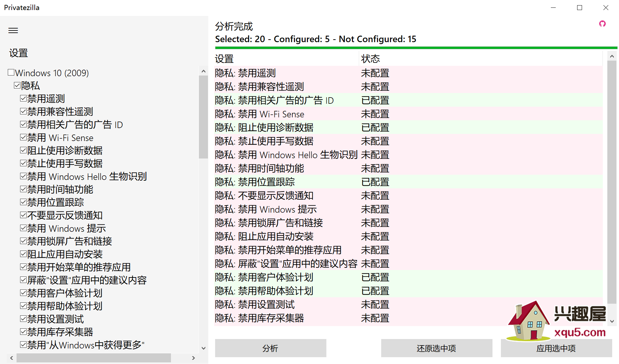Toggle 禁止使用手写数据 checkbox

pyautogui.click(x=23, y=163)
